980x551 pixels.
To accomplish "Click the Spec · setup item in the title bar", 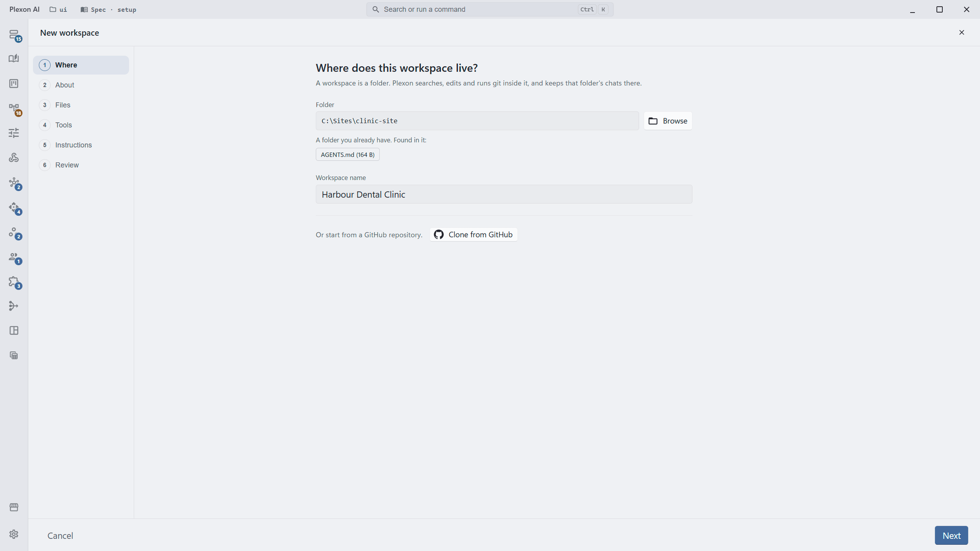I will (x=108, y=9).
